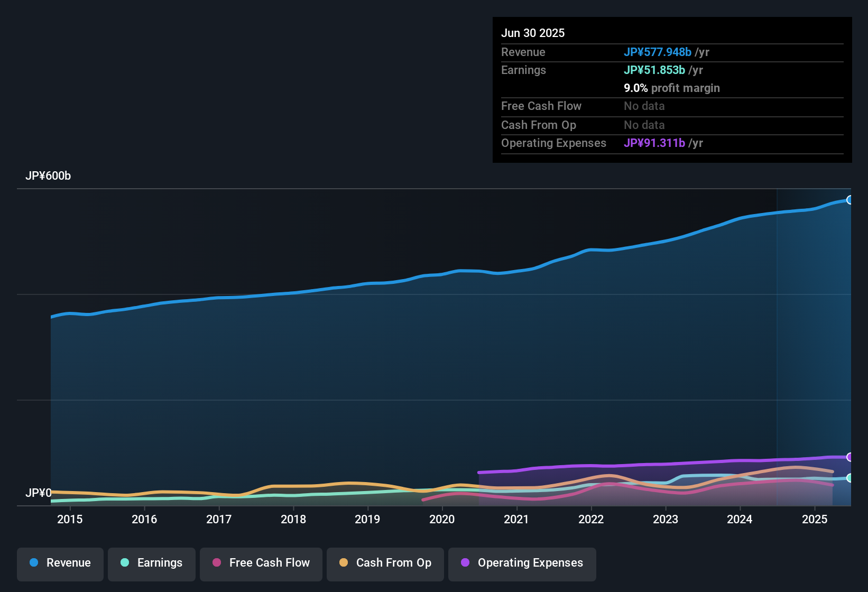Click the Jun 30 2025 tooltip date
The width and height of the screenshot is (868, 592).
(x=533, y=33)
